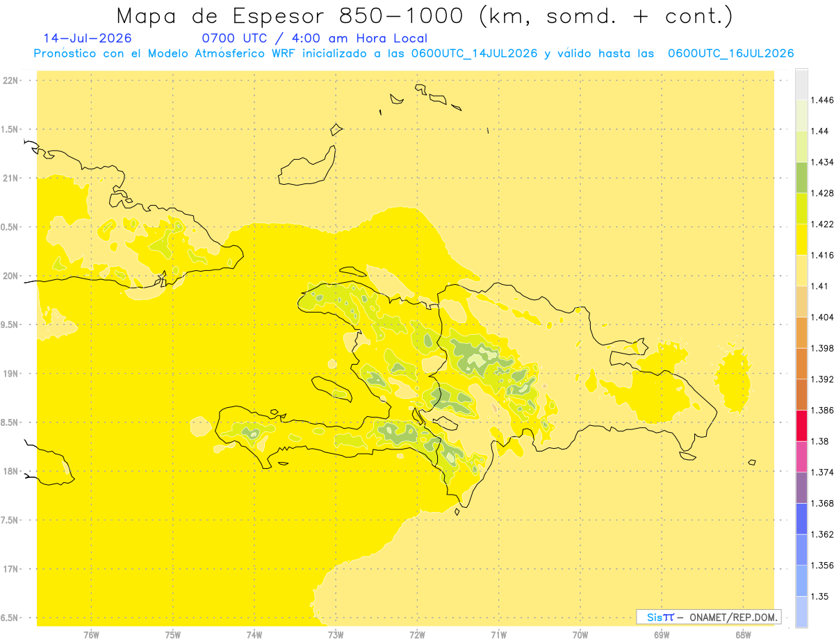This screenshot has height=644, width=834.
Task: Click the legend value '1.416'
Action: pyautogui.click(x=823, y=255)
